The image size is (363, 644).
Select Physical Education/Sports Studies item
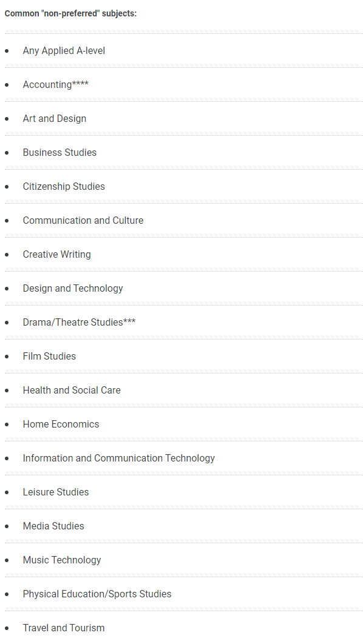(97, 594)
